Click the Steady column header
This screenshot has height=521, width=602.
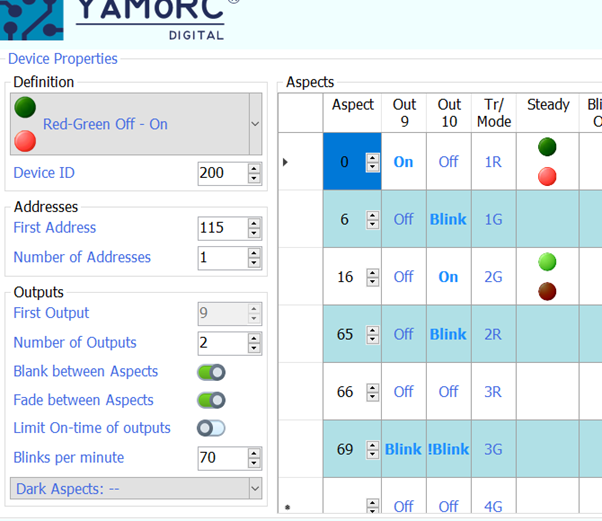pos(548,113)
